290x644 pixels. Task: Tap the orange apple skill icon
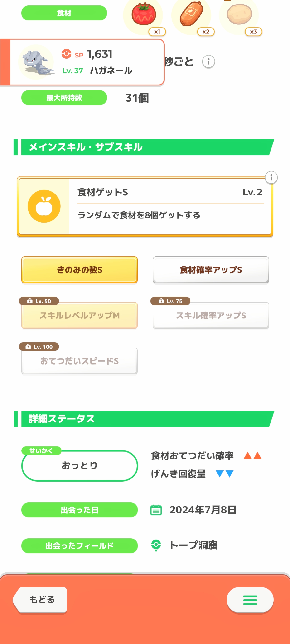point(44,206)
